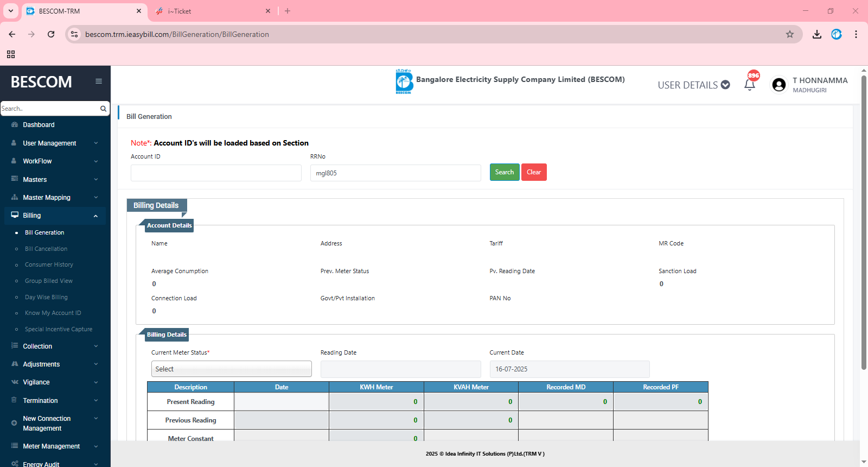Expand the Termination menu chevron

point(96,401)
